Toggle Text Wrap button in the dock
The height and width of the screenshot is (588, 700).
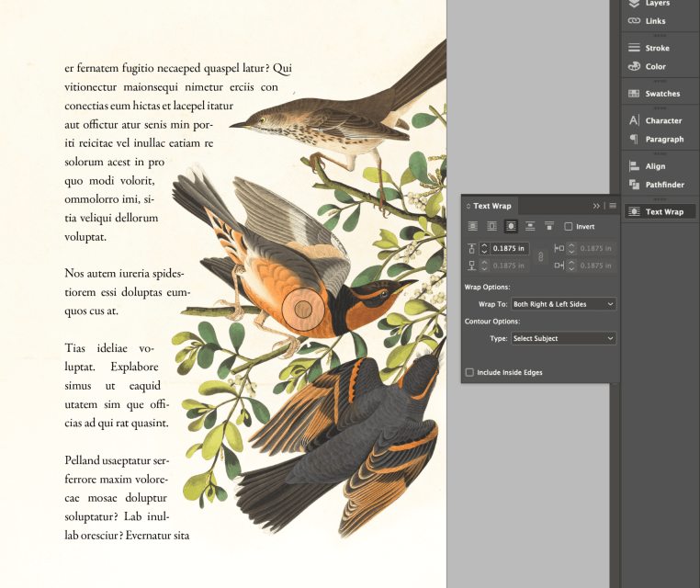[660, 211]
